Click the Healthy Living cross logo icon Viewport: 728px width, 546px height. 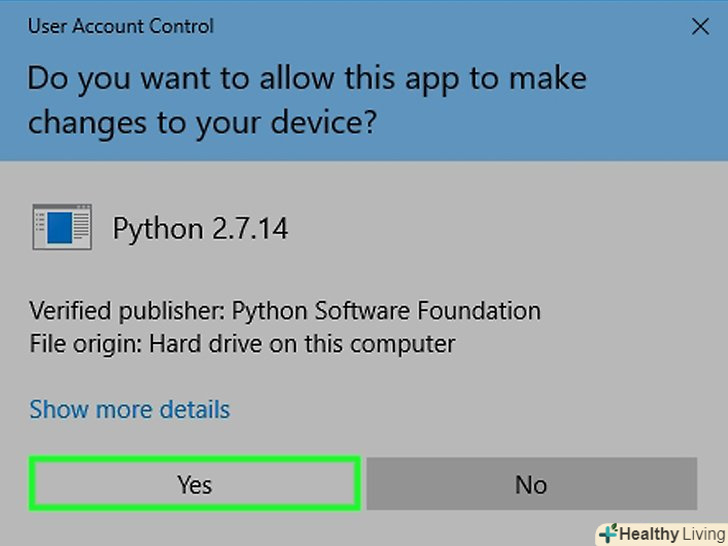pos(608,534)
